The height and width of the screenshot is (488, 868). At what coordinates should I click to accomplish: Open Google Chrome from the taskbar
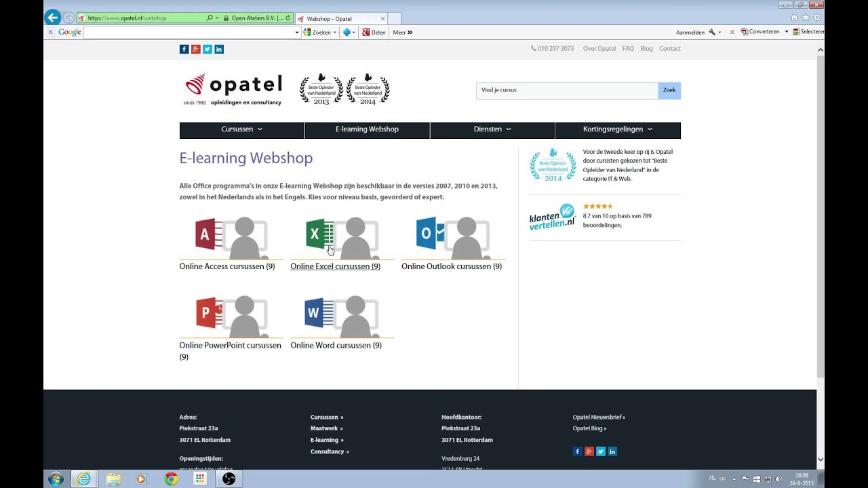point(171,479)
